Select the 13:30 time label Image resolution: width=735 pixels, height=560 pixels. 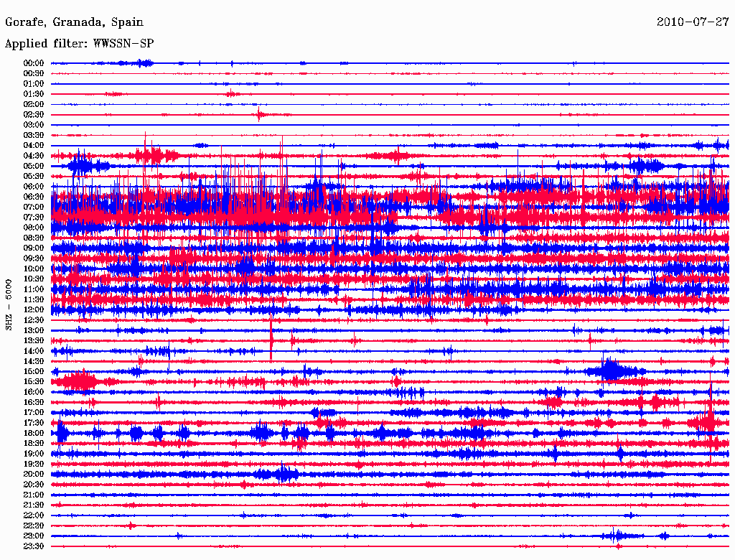coord(33,341)
